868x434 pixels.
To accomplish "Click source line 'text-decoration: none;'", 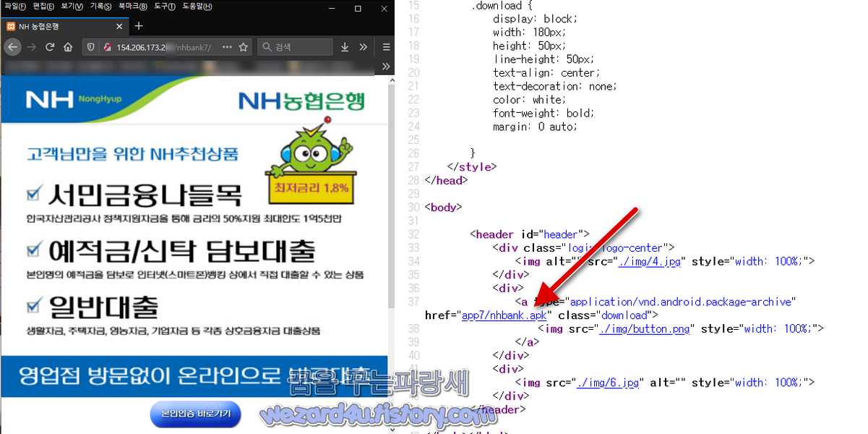I will [x=555, y=86].
